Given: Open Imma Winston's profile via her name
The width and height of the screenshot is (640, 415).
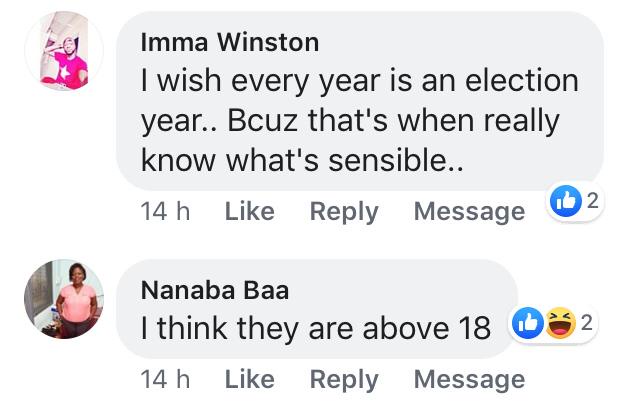Looking at the screenshot, I should click(229, 42).
